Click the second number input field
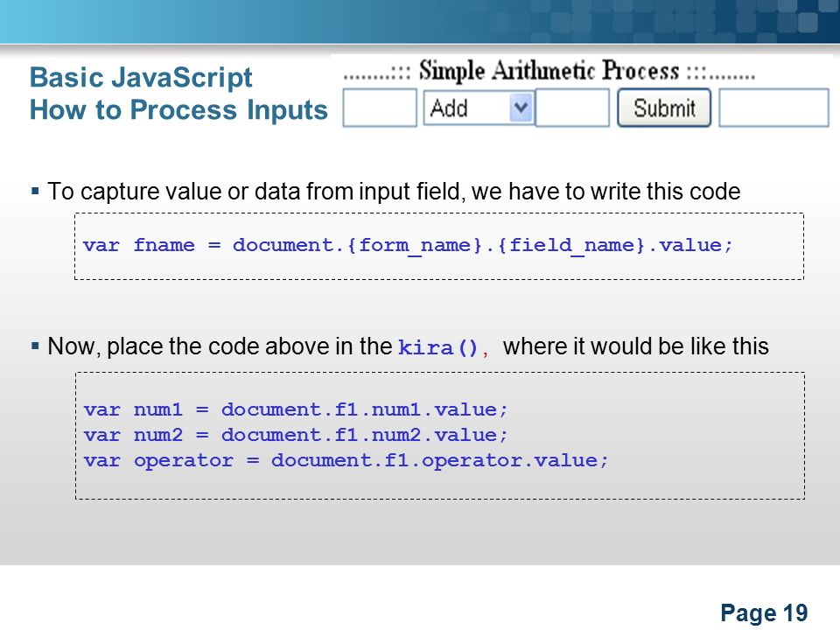The height and width of the screenshot is (630, 840). (572, 108)
